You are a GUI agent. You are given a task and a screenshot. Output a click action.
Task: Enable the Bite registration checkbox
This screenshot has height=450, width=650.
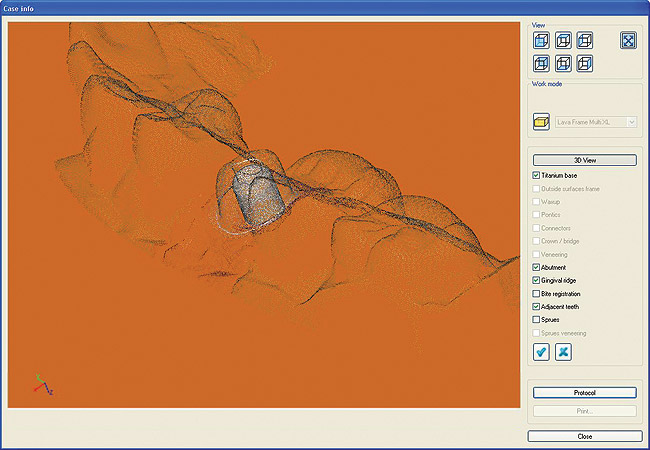(538, 294)
